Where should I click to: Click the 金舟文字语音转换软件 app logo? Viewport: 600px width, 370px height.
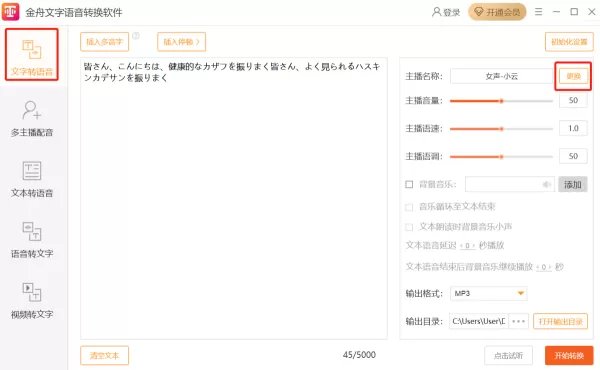tap(10, 12)
